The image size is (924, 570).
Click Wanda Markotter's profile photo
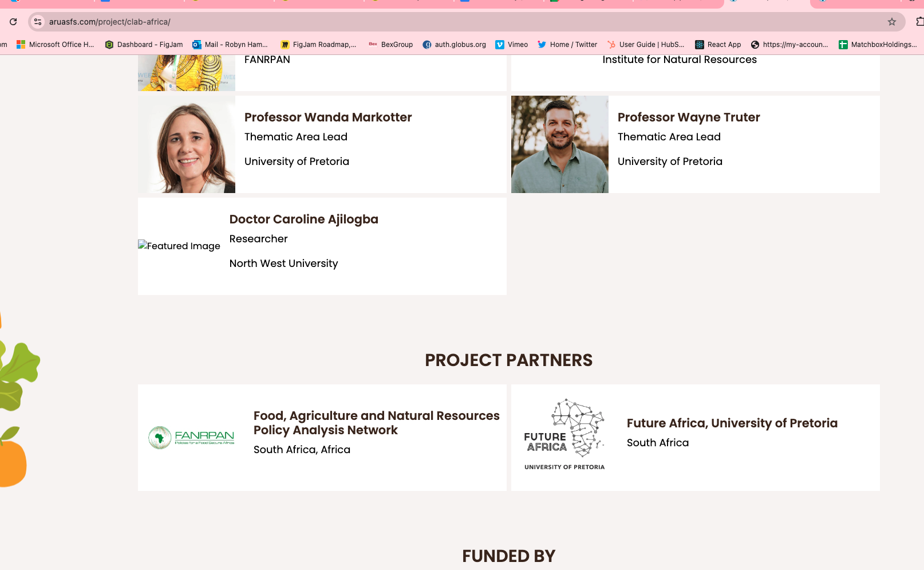click(187, 144)
